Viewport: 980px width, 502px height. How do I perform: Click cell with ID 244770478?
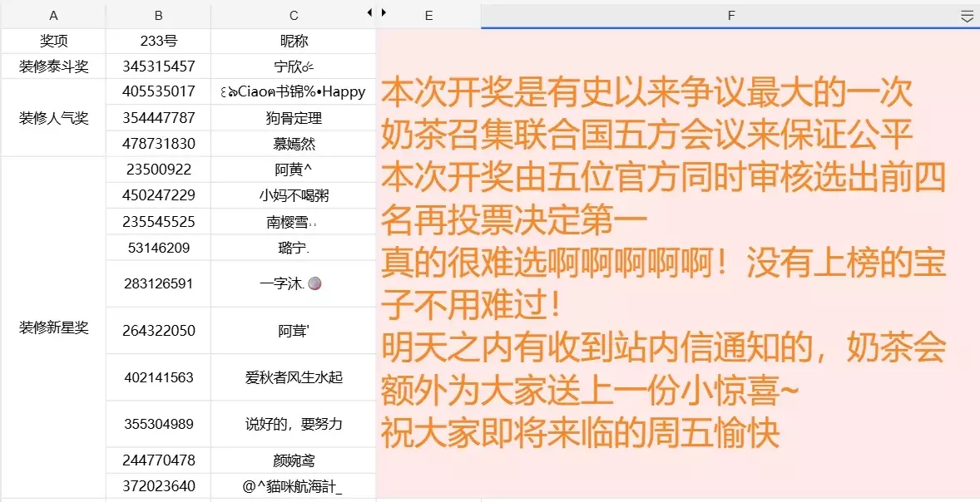coord(158,460)
